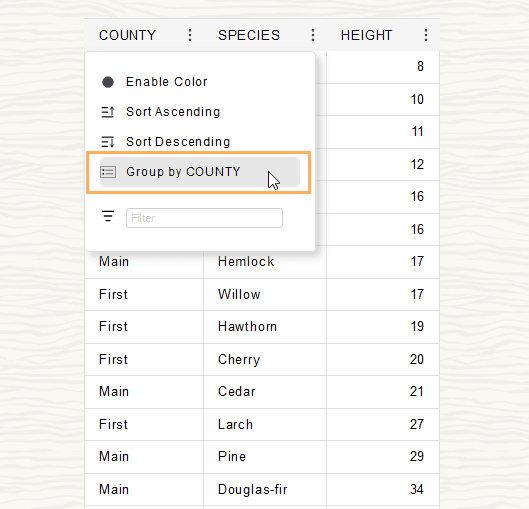This screenshot has height=509, width=529.
Task: Open the COUNTY column options menu
Action: pyautogui.click(x=190, y=35)
